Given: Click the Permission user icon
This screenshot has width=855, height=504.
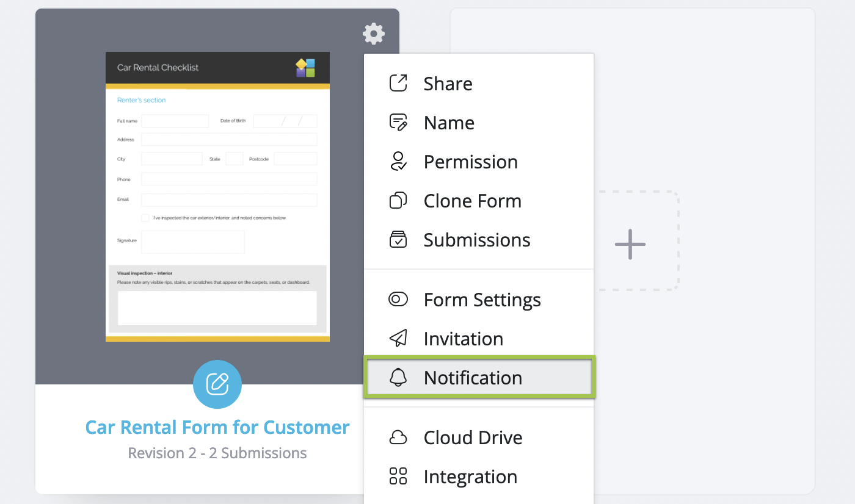Looking at the screenshot, I should (398, 161).
